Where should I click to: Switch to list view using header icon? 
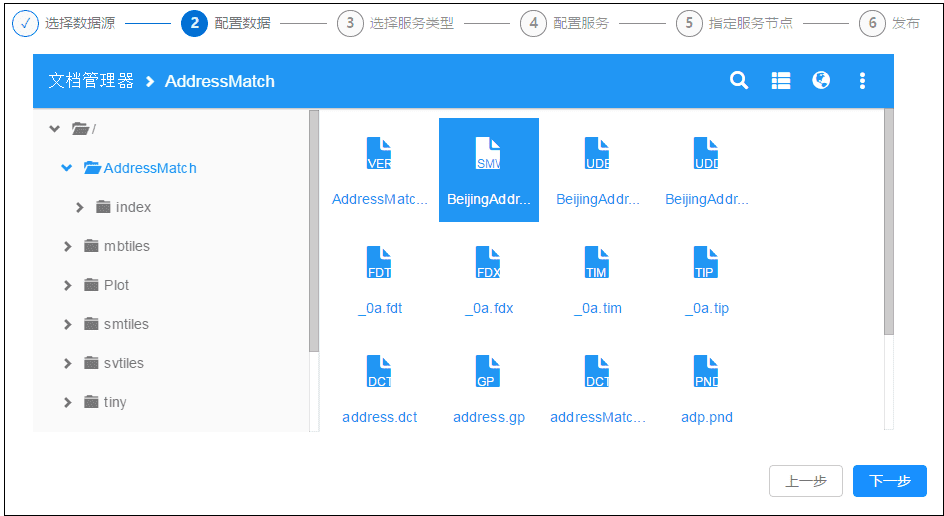[x=781, y=81]
